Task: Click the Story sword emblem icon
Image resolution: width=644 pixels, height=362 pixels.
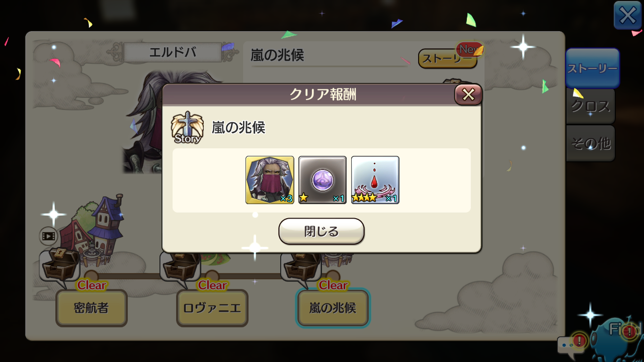Action: coord(187,127)
